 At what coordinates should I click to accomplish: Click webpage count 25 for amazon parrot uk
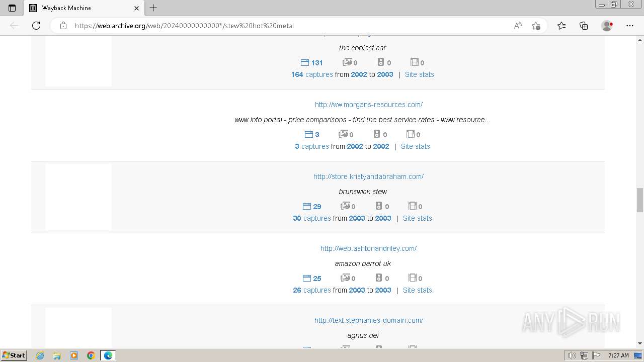(x=312, y=279)
